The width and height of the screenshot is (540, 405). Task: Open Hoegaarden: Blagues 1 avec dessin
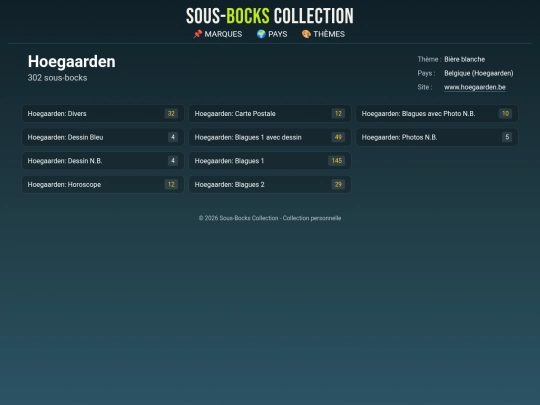tap(270, 137)
